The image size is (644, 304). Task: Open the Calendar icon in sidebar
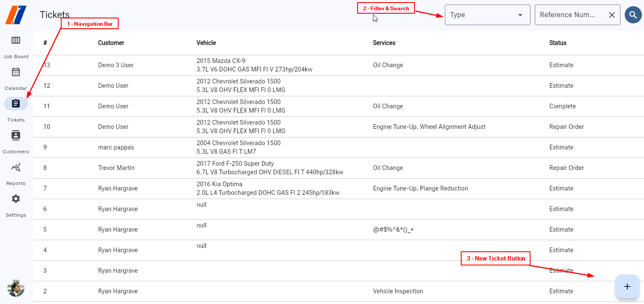click(16, 72)
